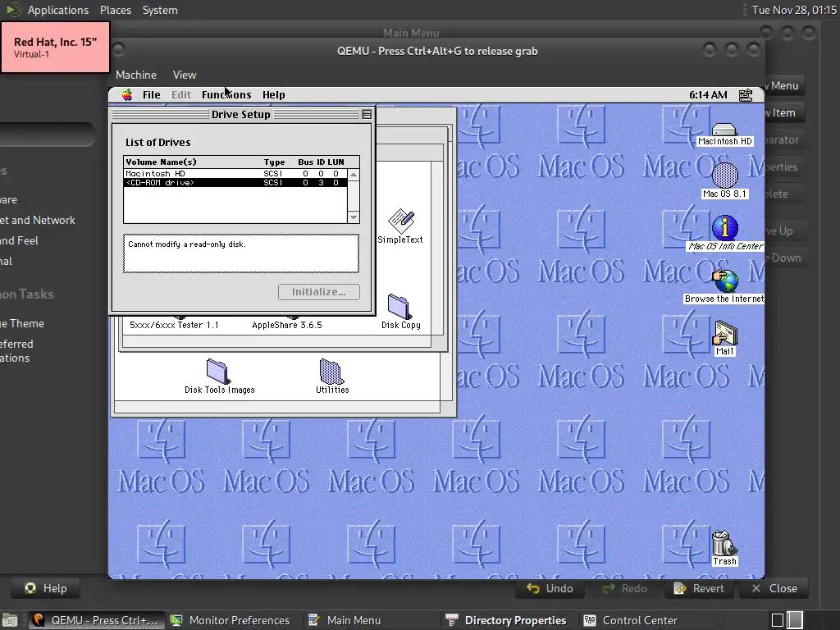Screen dimensions: 840x630
Task: Switch to Main Menu taskbar entry
Action: pyautogui.click(x=345, y=620)
